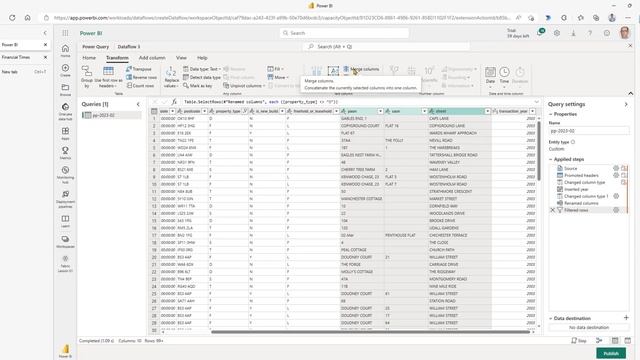Open filter dropdown for transaction_year column
640x360 pixels.
pyautogui.click(x=533, y=111)
